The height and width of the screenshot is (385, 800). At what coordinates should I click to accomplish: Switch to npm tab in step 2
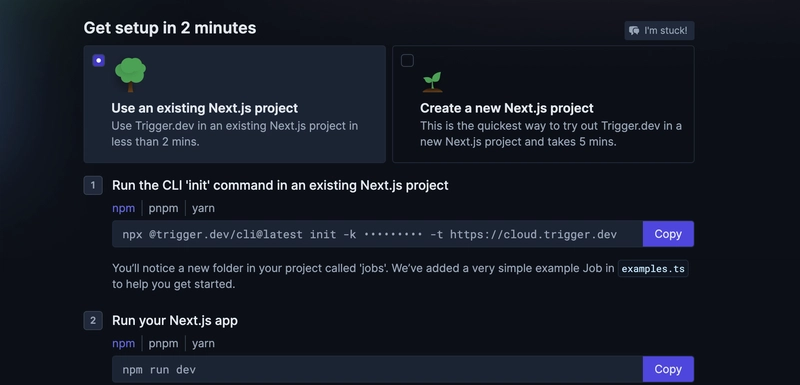123,343
